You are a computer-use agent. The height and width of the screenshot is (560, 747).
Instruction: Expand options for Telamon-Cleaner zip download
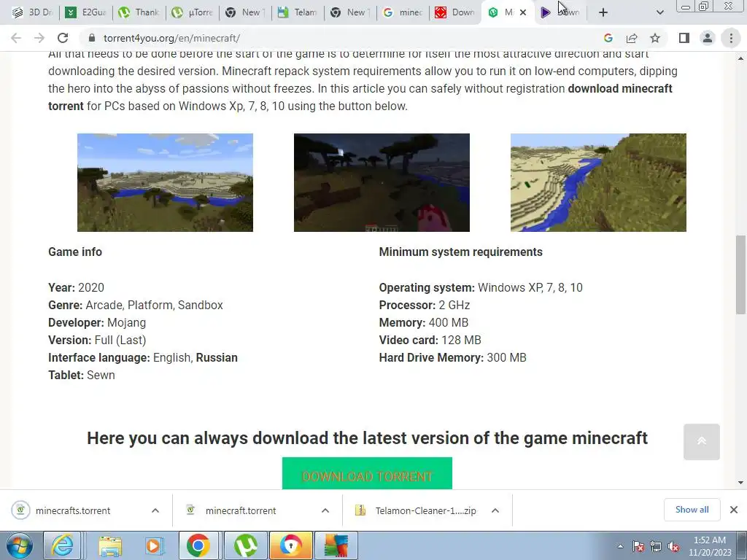(495, 510)
